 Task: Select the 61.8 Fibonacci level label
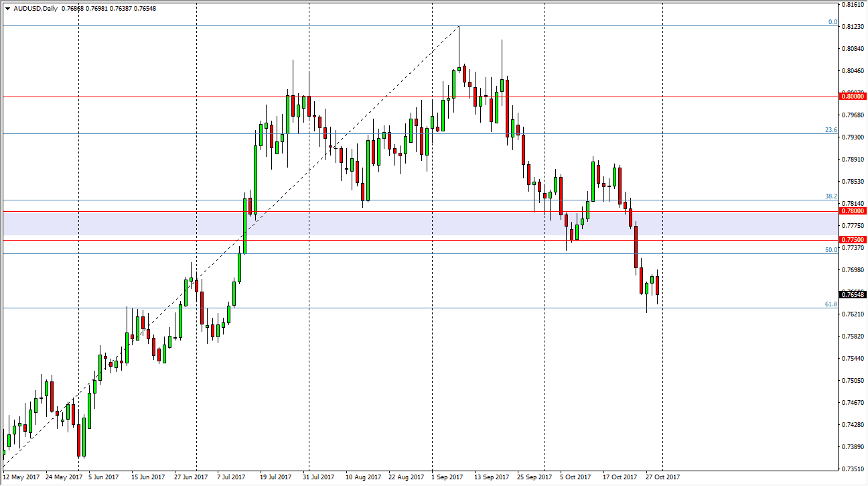(831, 305)
